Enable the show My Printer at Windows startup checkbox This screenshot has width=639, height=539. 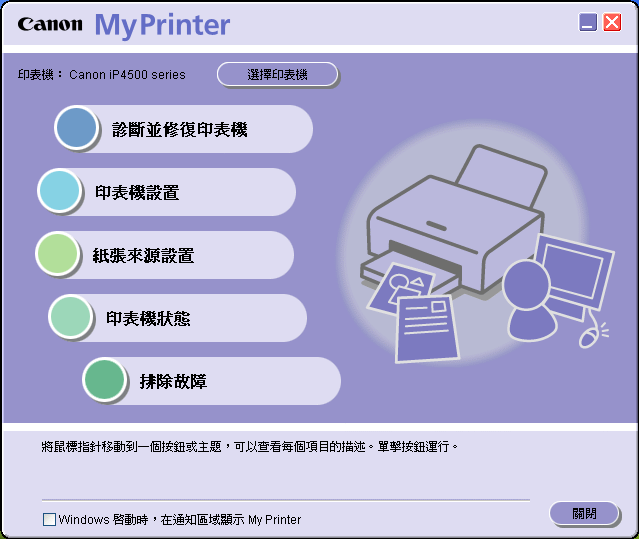[x=49, y=519]
